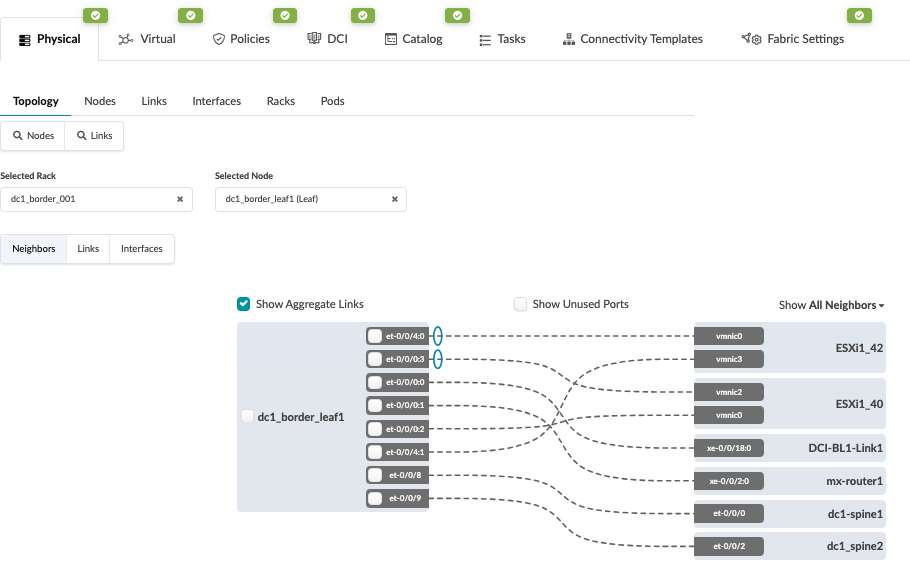
Task: Check the dc1_border_leaf1 node checkbox
Action: coord(247,417)
